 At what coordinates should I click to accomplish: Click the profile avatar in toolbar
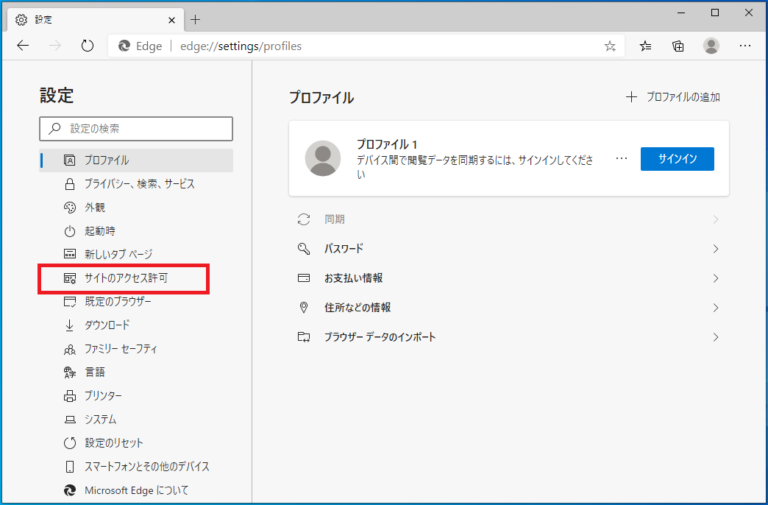pyautogui.click(x=711, y=46)
